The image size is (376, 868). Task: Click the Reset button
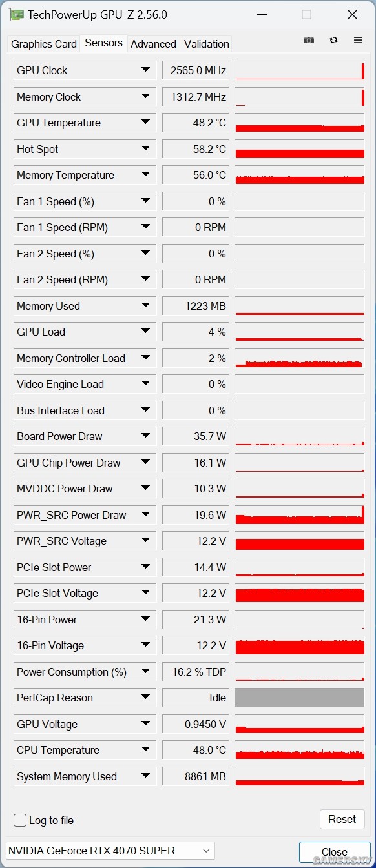point(342,819)
